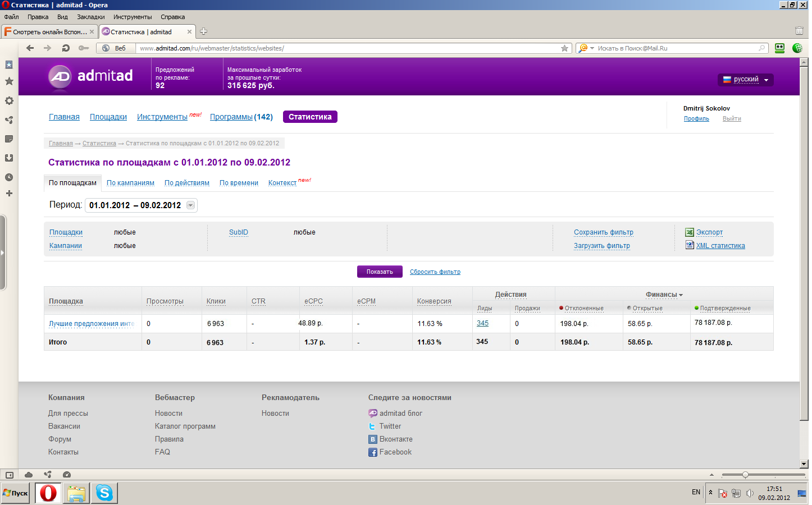Open the Unite panel icon in the sidebar
812x505 pixels.
[x=9, y=120]
